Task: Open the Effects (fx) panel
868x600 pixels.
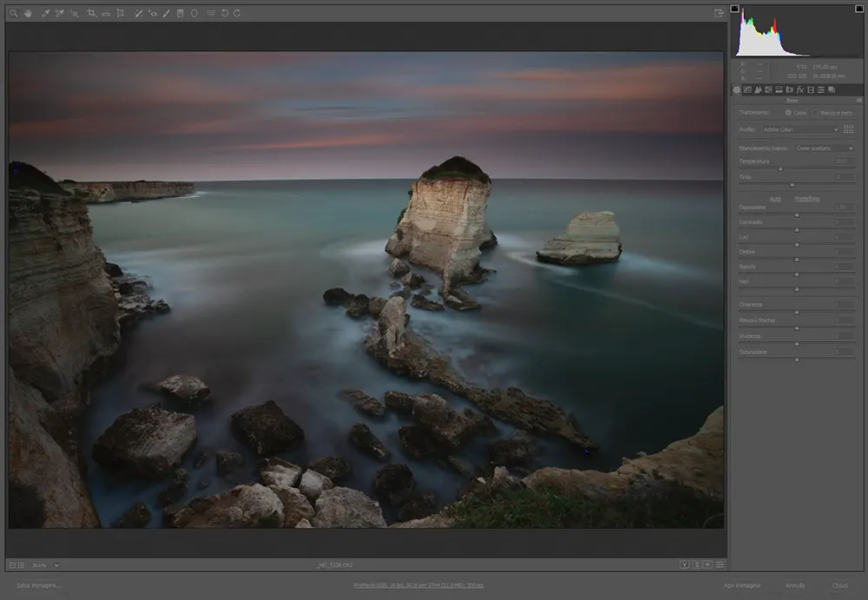Action: point(799,89)
